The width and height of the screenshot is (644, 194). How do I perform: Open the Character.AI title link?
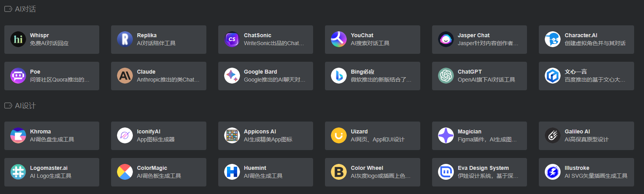click(x=581, y=35)
